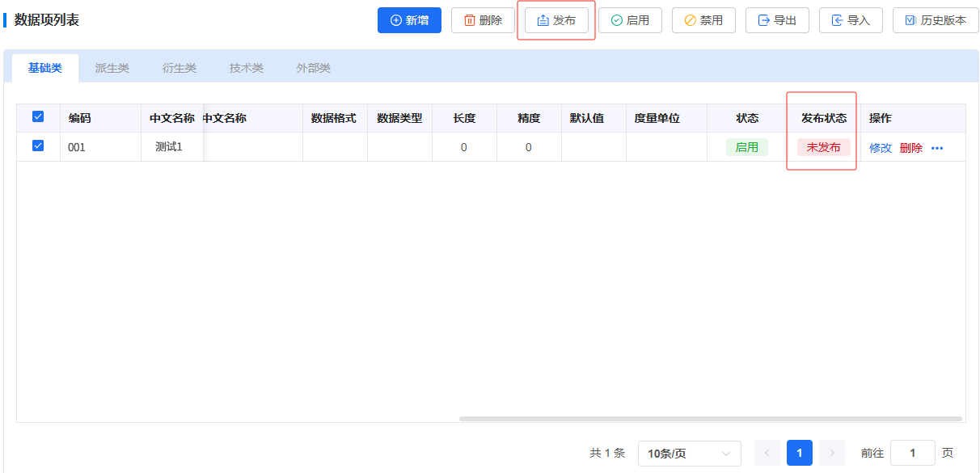Click the 长度 column header
This screenshot has height=473, width=980.
pyautogui.click(x=464, y=118)
